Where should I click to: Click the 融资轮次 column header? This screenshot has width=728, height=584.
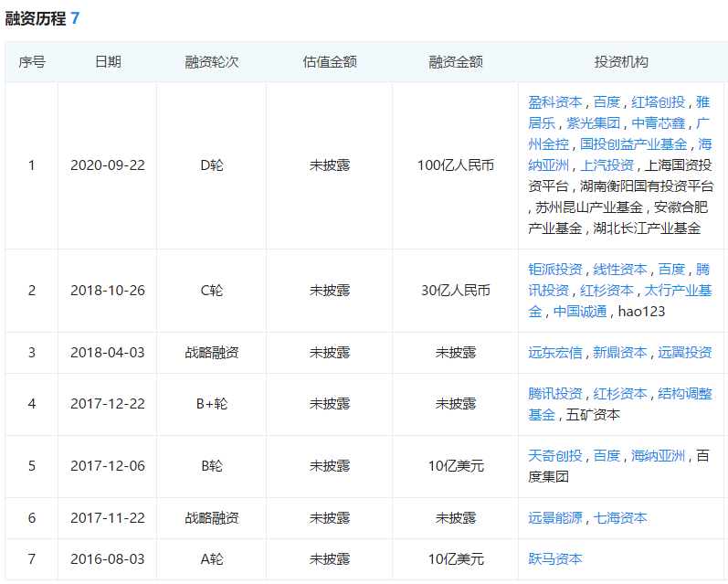point(212,62)
